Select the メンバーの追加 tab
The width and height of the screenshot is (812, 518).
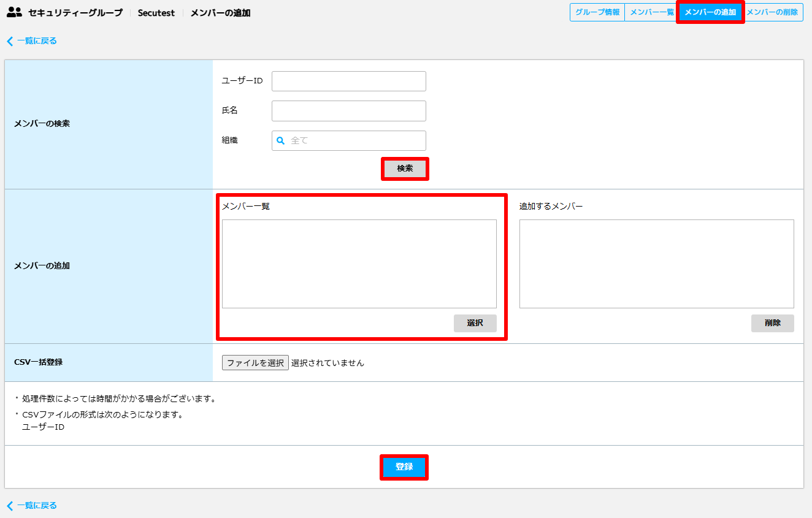(710, 12)
